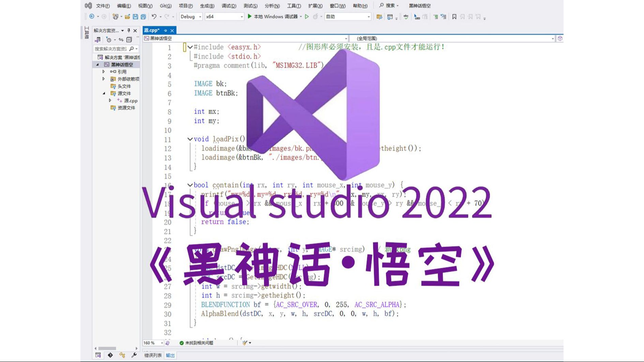The image size is (644, 362).
Task: Click the 未找到相关问题 status indicator
Action: click(196, 343)
